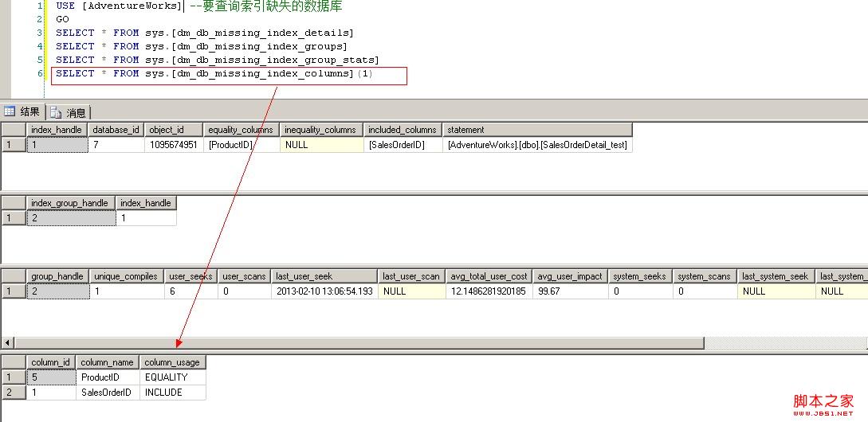Click the user_seeks cell showing 6
The image size is (868, 422).
pos(190,291)
